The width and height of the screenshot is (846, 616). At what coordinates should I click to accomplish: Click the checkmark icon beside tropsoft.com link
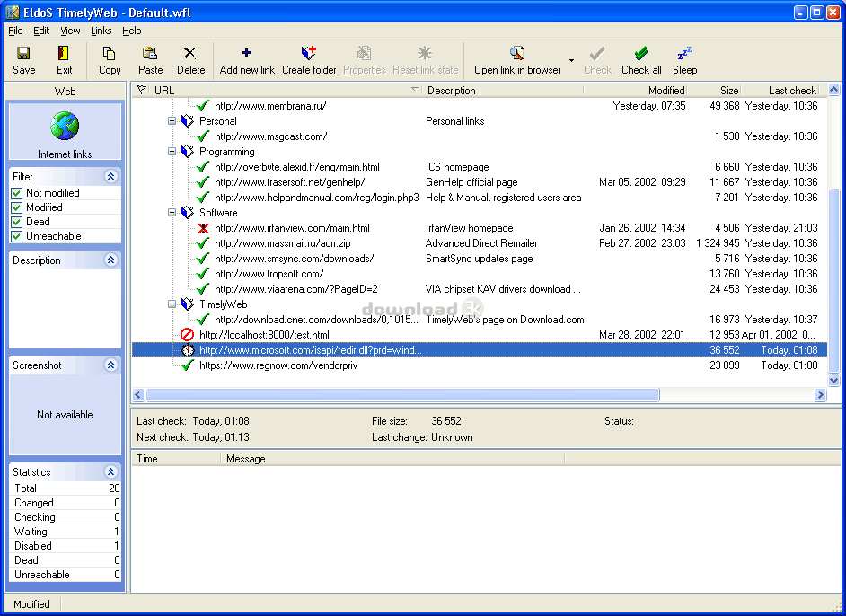tap(203, 274)
